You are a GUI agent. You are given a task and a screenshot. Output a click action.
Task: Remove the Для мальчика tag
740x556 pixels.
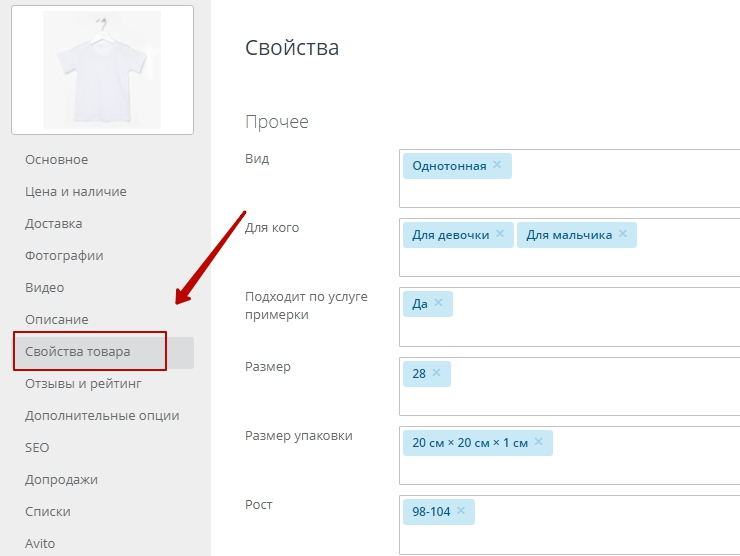click(x=623, y=235)
